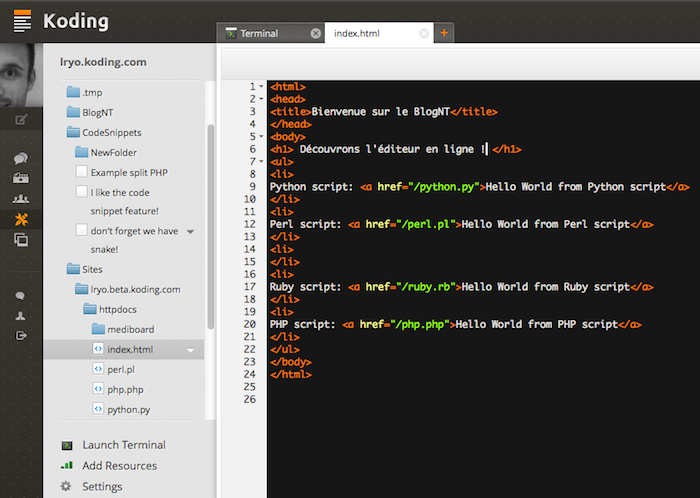Click the logout arrow sidebar icon
The image size is (700, 498).
pyautogui.click(x=21, y=335)
